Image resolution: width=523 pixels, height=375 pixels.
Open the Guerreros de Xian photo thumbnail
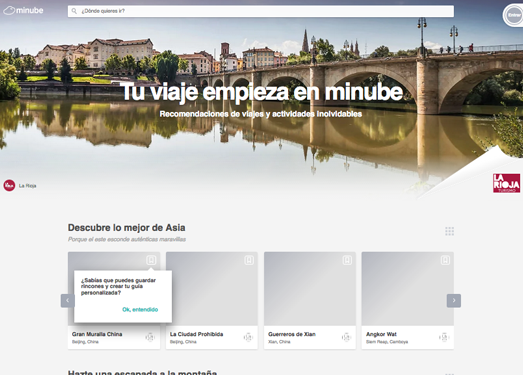coord(310,289)
